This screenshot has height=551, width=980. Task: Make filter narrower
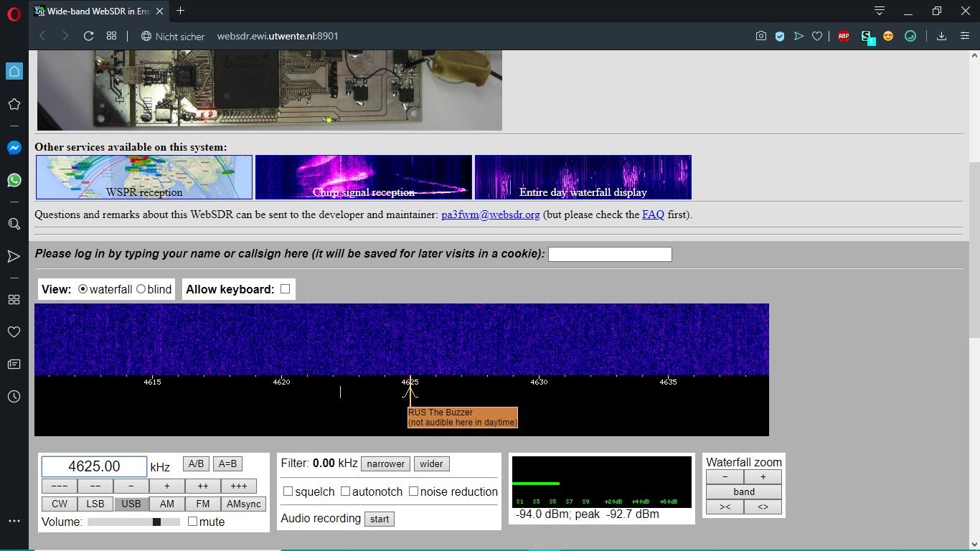coord(386,463)
